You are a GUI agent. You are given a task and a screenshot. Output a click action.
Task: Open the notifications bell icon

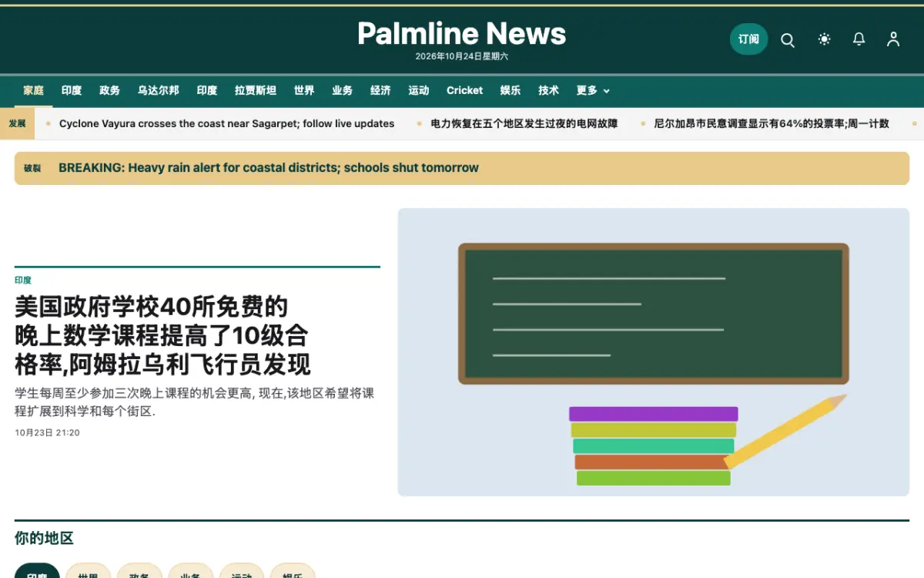(x=859, y=39)
